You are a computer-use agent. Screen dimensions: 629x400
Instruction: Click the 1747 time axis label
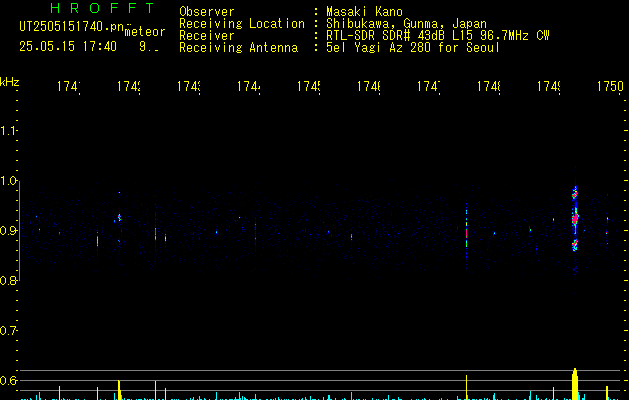coord(429,86)
